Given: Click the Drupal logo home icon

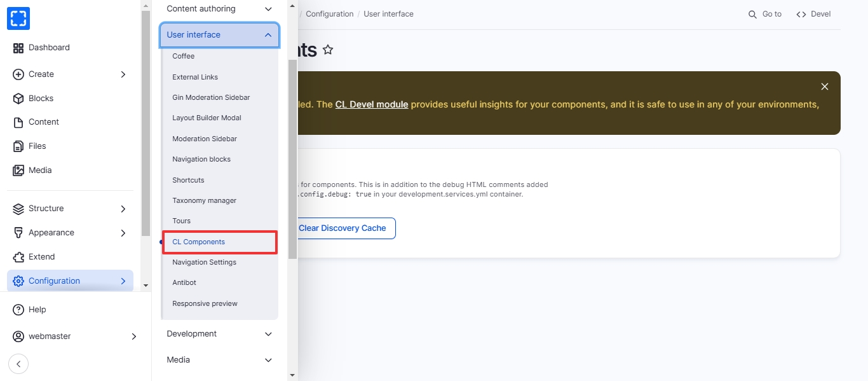Looking at the screenshot, I should click(18, 18).
